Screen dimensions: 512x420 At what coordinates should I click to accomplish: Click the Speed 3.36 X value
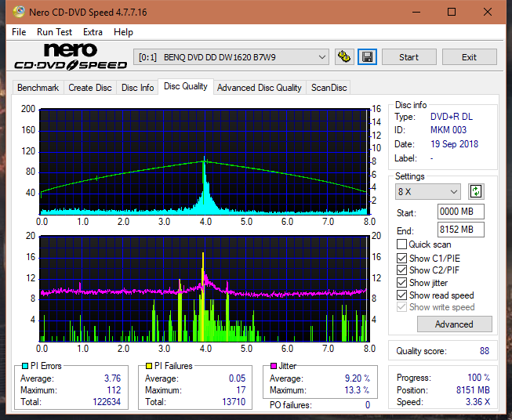coord(478,402)
